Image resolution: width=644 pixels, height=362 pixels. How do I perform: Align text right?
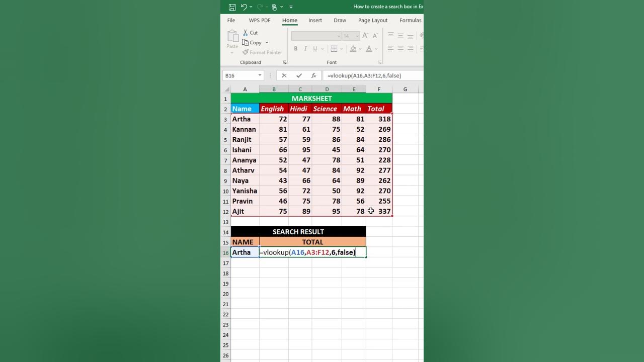click(411, 49)
